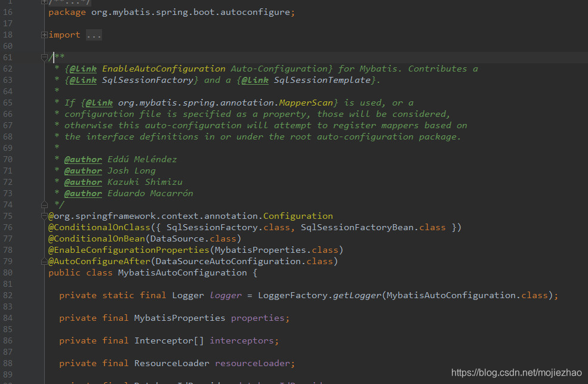Open the SqlSessionTemplate Javadoc link
The width and height of the screenshot is (588, 384).
322,80
